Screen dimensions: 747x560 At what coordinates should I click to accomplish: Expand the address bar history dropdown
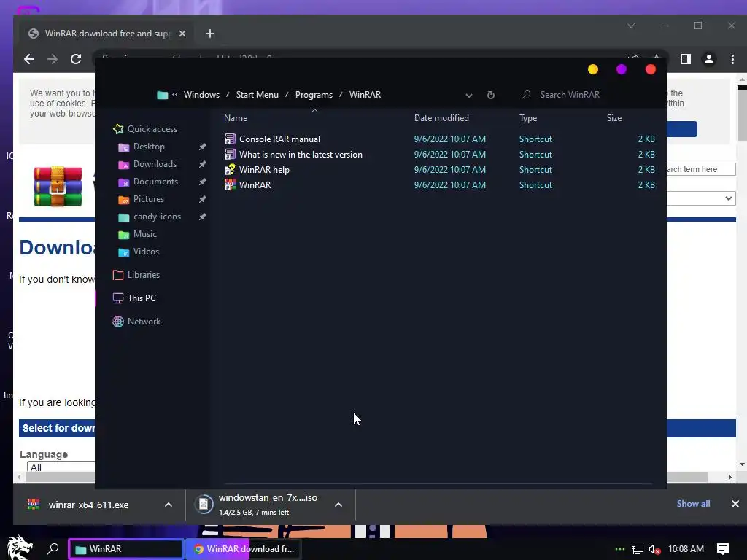(x=469, y=96)
